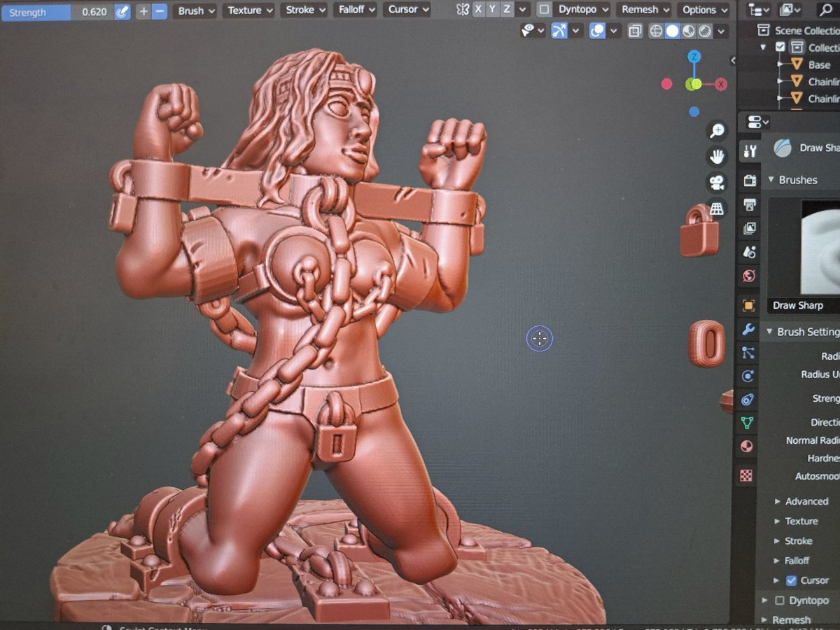The height and width of the screenshot is (630, 840).
Task: Open the symmetry options dropdown arrow
Action: click(522, 10)
